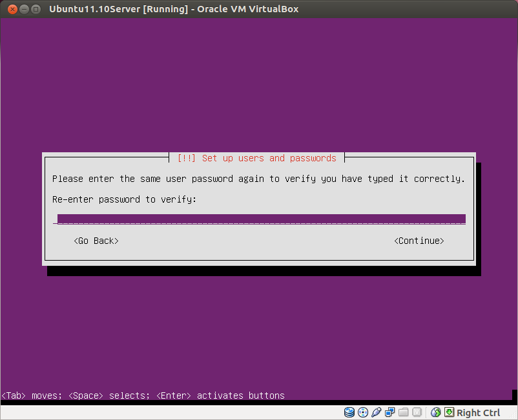Viewport: 518px width, 420px height.
Task: Click the optical disc drive status icon
Action: (x=363, y=412)
